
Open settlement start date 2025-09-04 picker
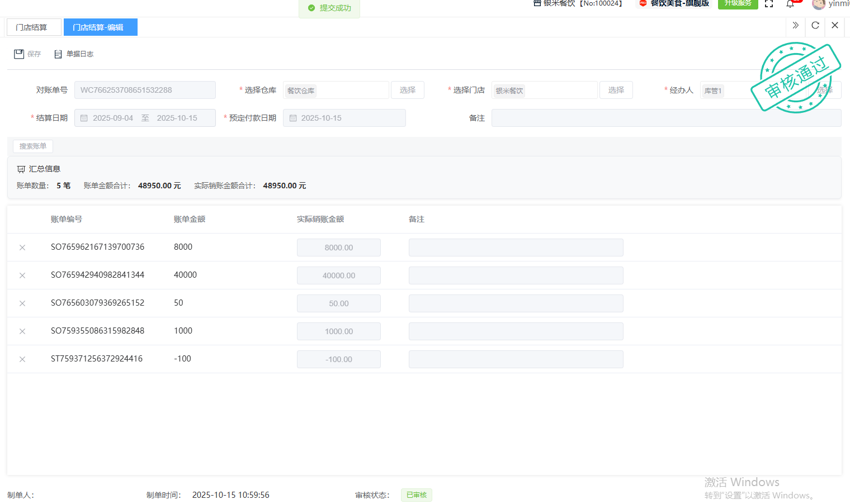tap(112, 118)
